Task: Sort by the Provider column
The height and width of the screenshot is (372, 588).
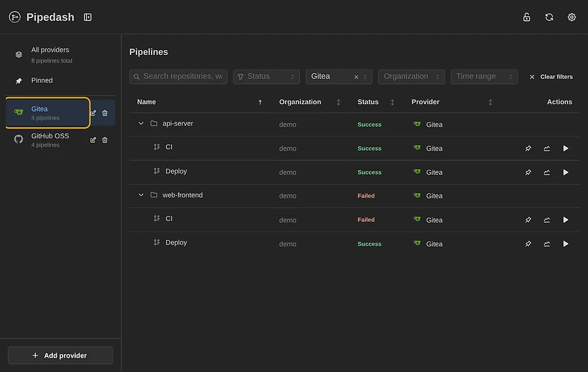Action: (490, 102)
